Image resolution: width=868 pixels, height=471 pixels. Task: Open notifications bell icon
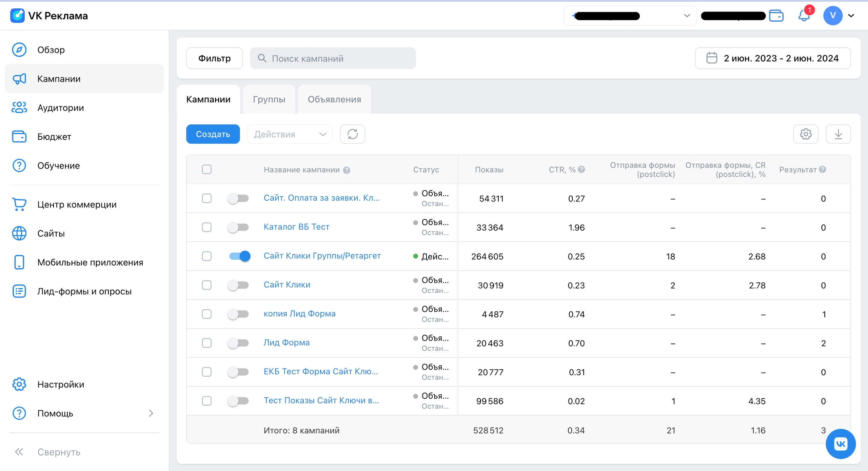click(x=804, y=16)
